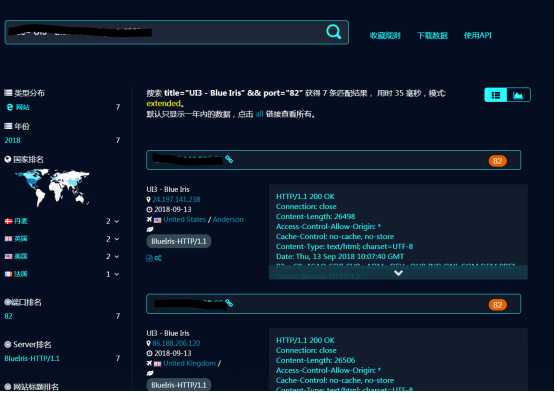Click the BlueIris-HTTP/1.1 tag in first result
557x393 pixels.
[x=179, y=241]
